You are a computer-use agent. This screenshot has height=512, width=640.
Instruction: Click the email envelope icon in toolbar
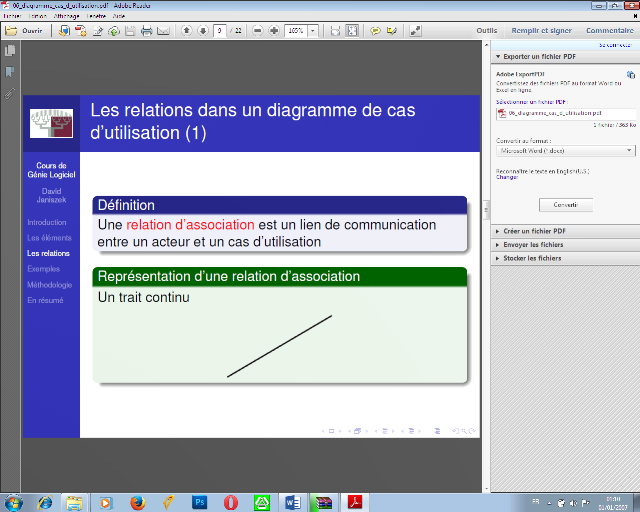click(163, 31)
